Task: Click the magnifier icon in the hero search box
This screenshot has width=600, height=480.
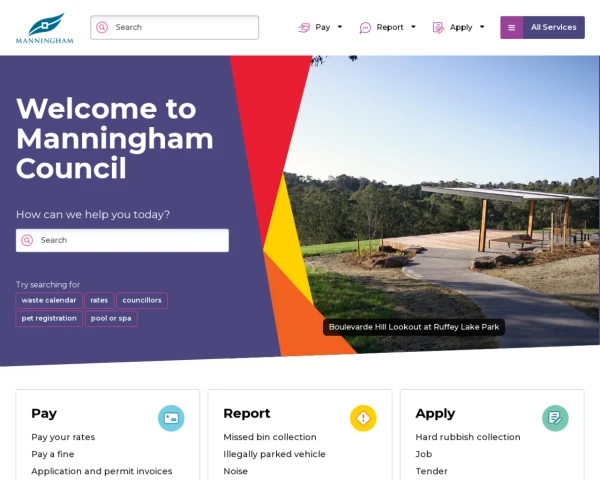Action: (27, 240)
